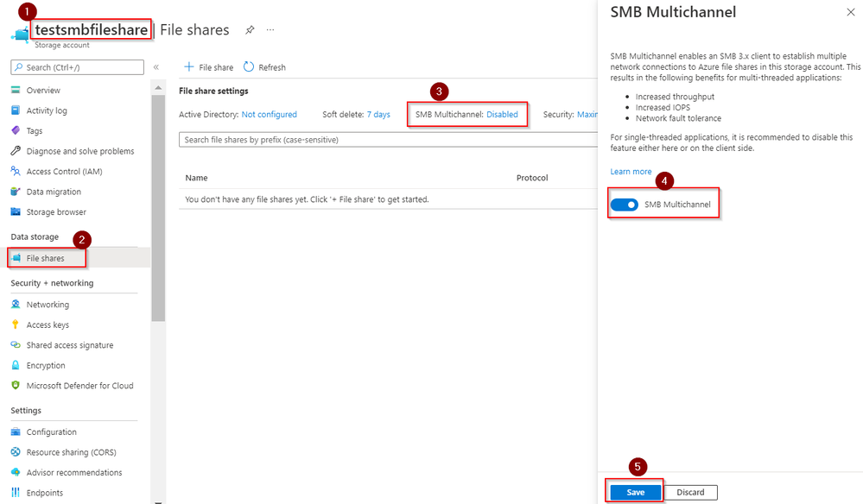Sort by the Protocol column header
Image resolution: width=863 pixels, height=504 pixels.
point(532,178)
